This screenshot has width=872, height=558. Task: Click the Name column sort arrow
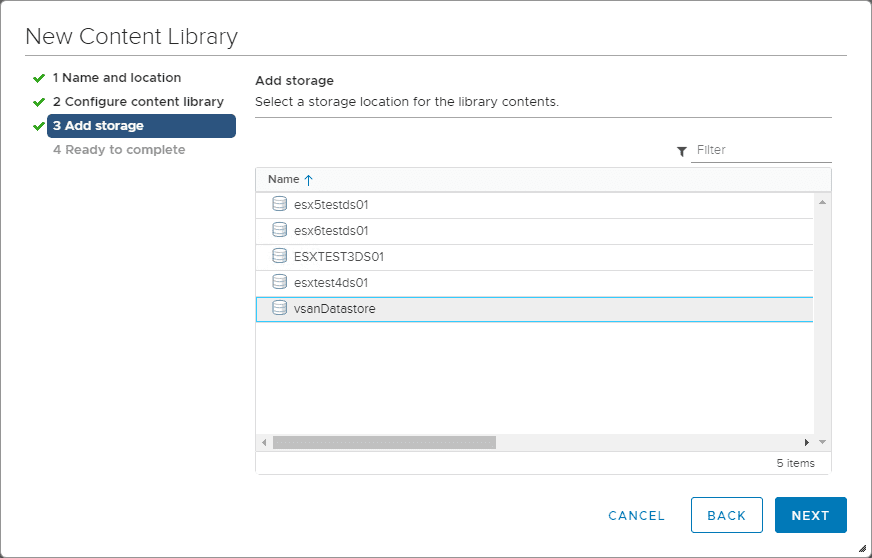pyautogui.click(x=309, y=180)
